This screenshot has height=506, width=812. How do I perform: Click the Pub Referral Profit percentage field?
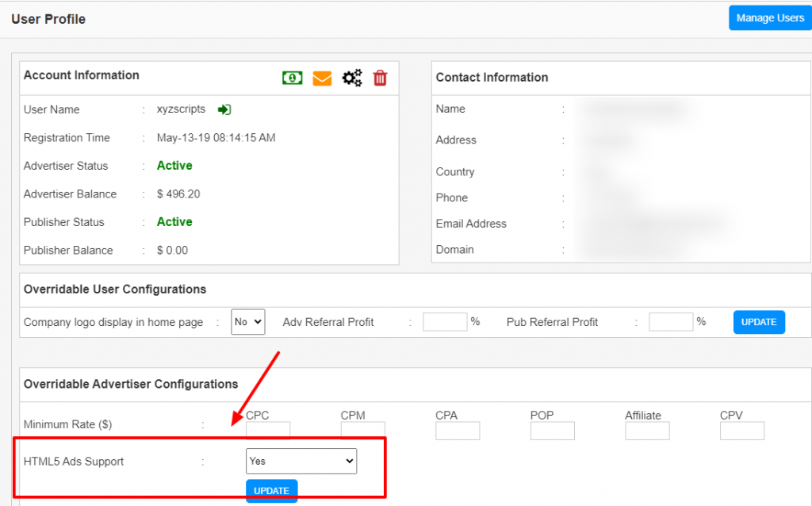click(670, 321)
